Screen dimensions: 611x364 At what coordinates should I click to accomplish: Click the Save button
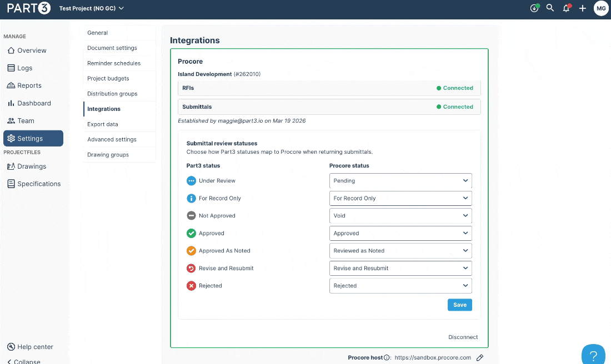tap(460, 305)
